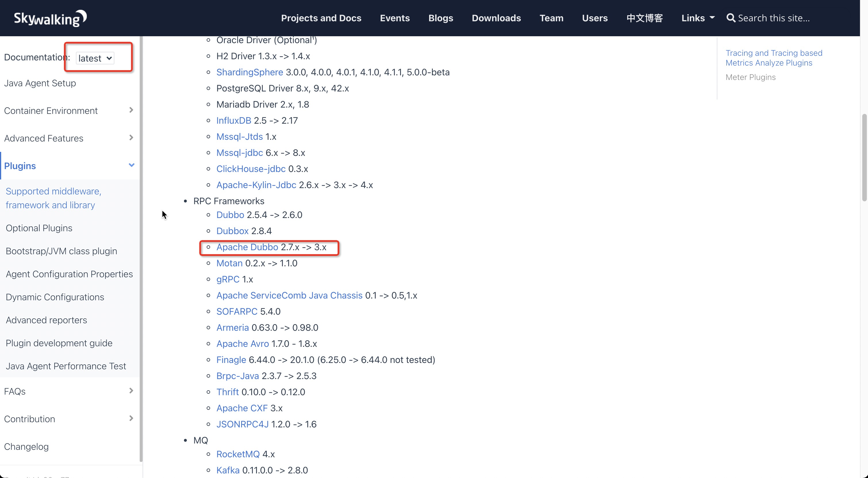Screen dimensions: 868x478
Task: Click the Apache Dubbo link
Action: [x=247, y=247]
